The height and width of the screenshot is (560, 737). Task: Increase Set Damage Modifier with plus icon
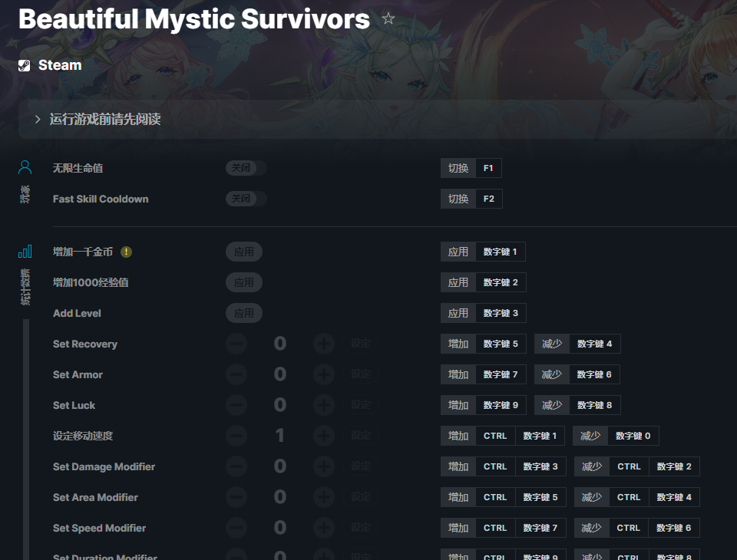coord(324,466)
